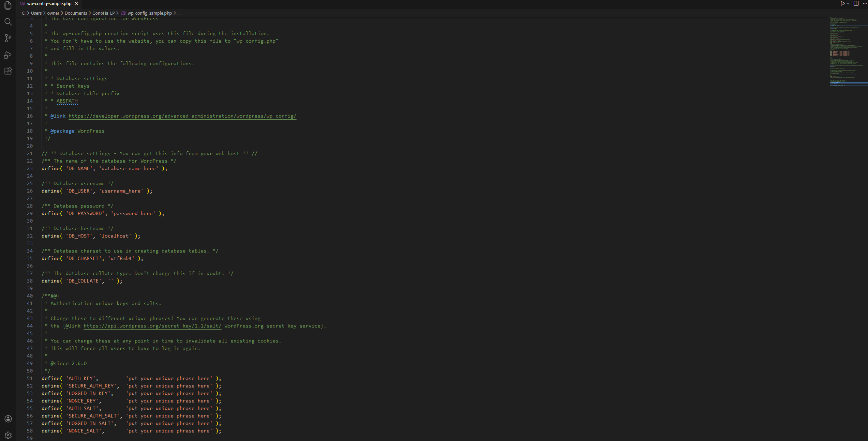The height and width of the screenshot is (441, 868).
Task: Open the Accounts menu icon
Action: (8, 419)
